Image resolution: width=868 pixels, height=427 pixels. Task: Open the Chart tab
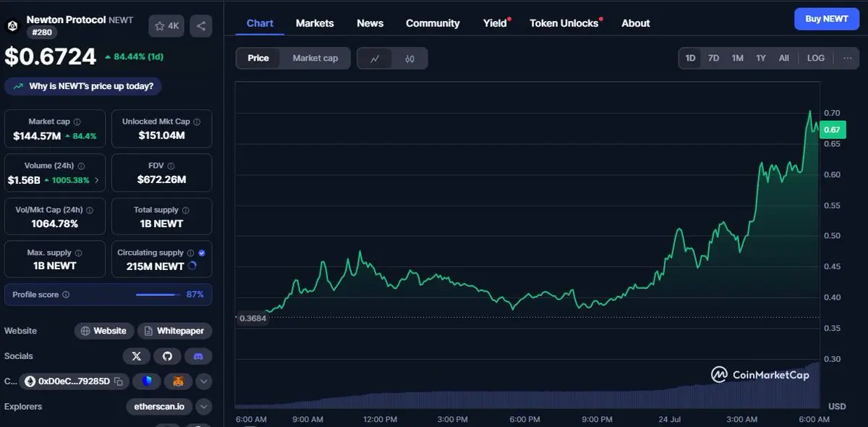pyautogui.click(x=260, y=23)
